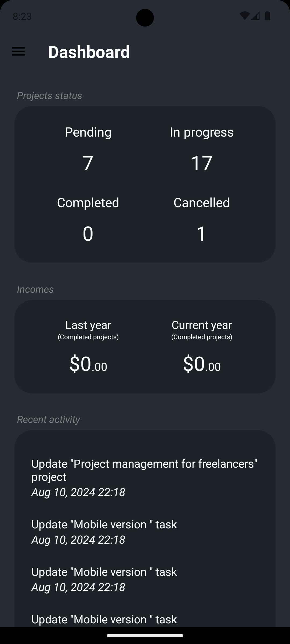Tap the Pending projects count
Viewport: 290px width, 644px height.
(x=88, y=163)
